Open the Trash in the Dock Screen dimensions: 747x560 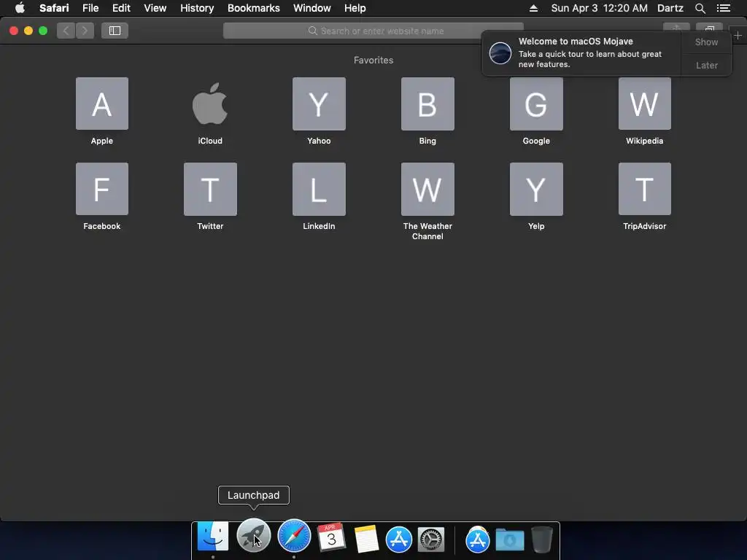(542, 540)
